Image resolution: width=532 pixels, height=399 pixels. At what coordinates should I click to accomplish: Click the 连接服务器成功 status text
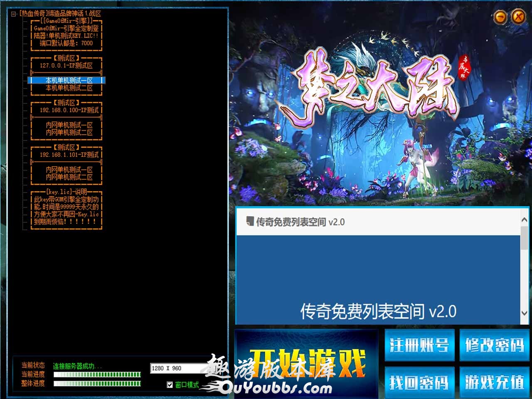(77, 366)
